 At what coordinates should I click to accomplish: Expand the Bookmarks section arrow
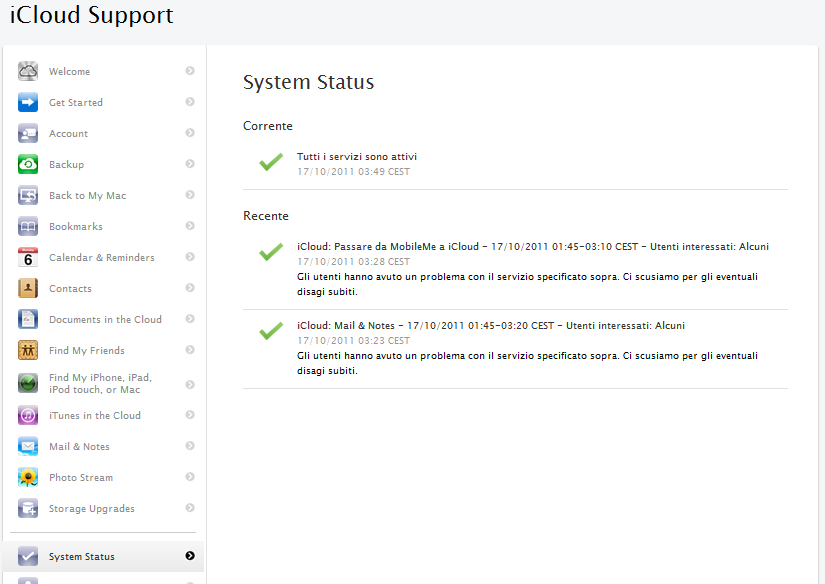point(190,226)
